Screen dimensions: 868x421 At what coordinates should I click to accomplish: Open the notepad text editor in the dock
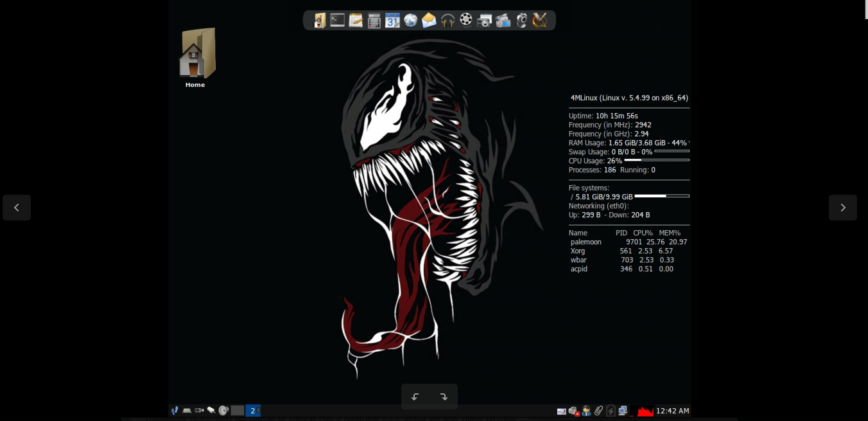[356, 21]
